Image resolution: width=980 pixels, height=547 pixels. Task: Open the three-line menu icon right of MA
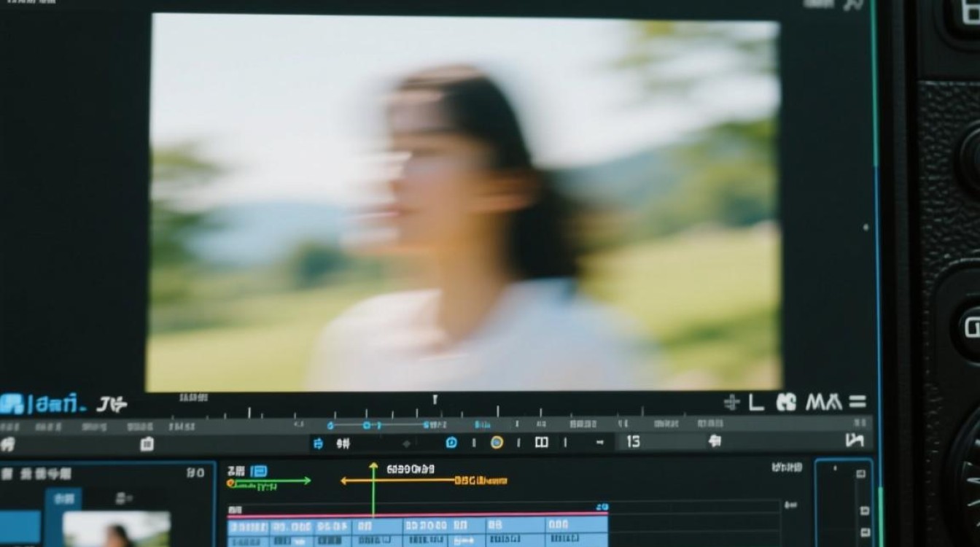point(857,401)
